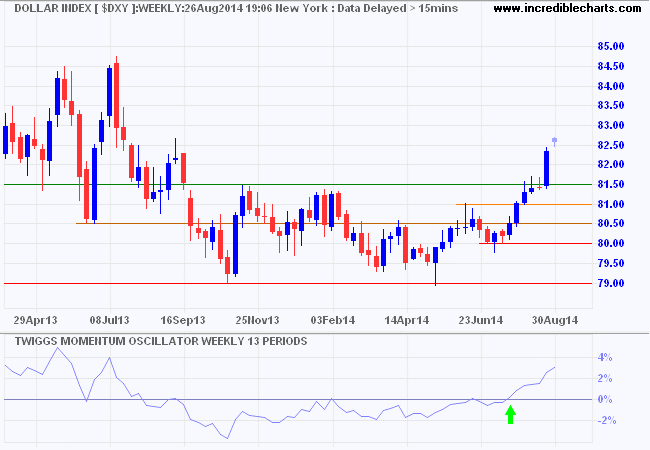The width and height of the screenshot is (650, 450).
Task: Click the 83.50 price axis label
Action: tap(611, 105)
